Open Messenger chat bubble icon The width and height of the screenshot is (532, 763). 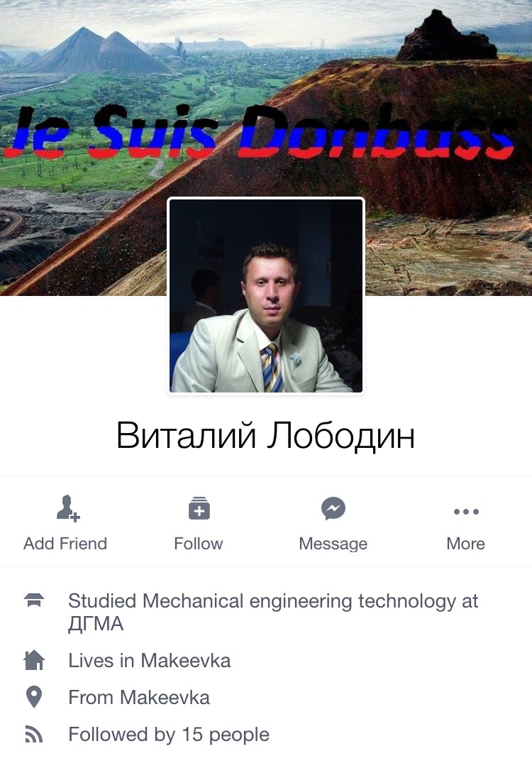(x=333, y=508)
